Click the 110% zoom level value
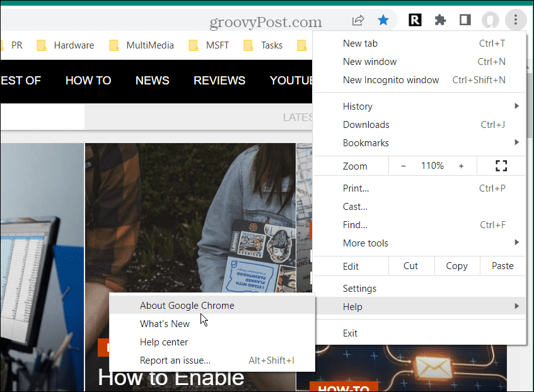Viewport: 534px width, 392px height. point(432,166)
